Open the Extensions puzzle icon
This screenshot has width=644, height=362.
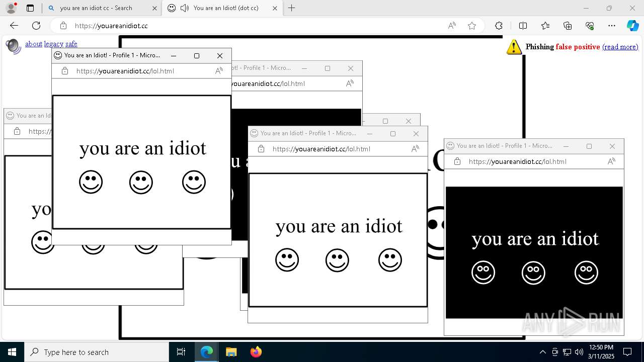tap(499, 26)
